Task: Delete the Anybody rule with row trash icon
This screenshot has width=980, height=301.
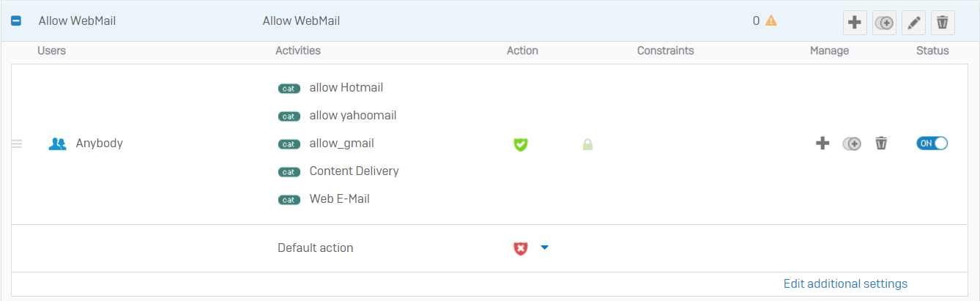Action: pos(881,144)
